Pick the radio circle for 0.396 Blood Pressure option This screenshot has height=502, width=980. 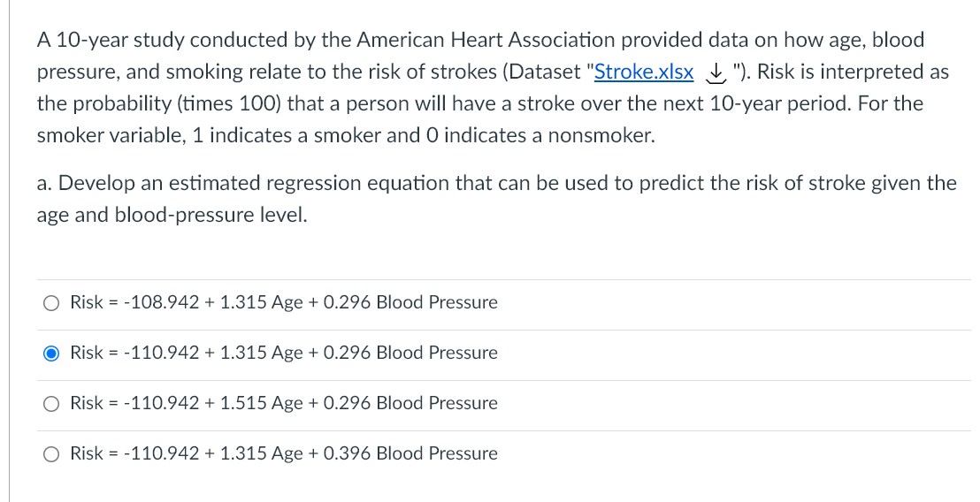[x=52, y=454]
